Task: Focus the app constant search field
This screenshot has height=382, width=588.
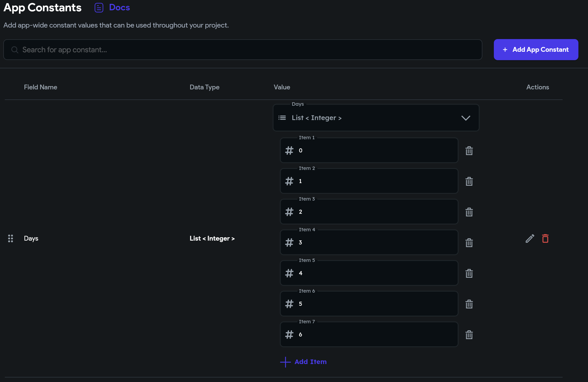Action: pyautogui.click(x=242, y=50)
